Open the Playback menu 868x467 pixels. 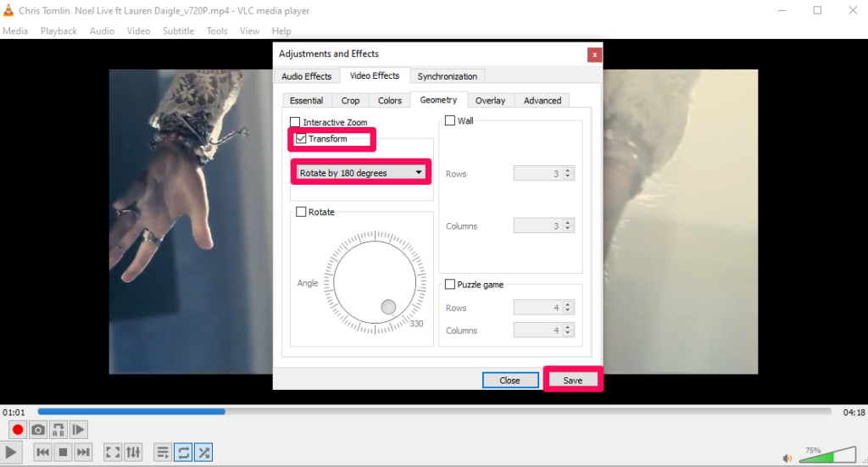tap(58, 31)
